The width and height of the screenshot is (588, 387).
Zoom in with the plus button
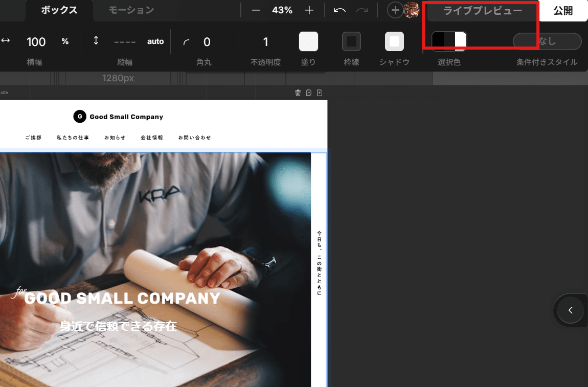point(309,11)
